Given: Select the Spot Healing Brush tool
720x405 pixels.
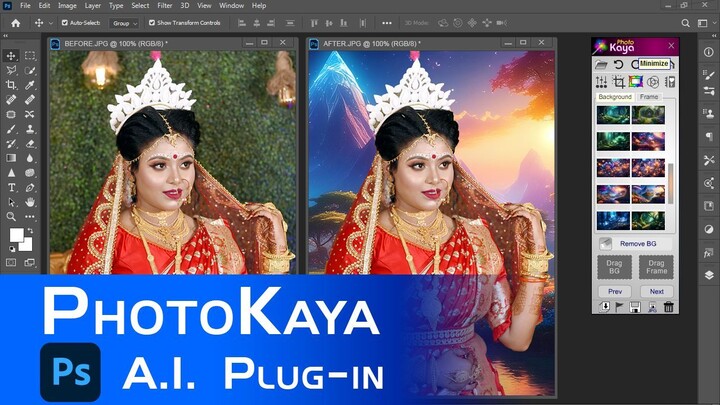Looking at the screenshot, I should 11,100.
